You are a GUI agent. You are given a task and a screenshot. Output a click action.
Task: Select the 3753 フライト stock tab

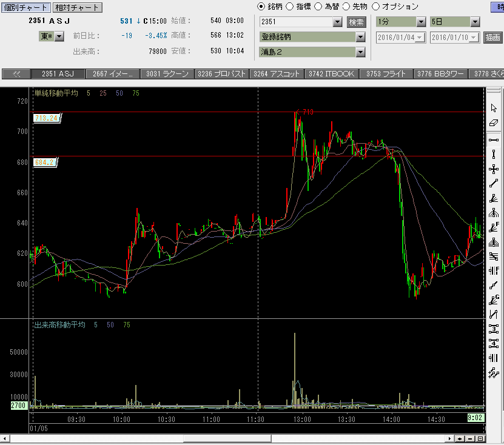pyautogui.click(x=386, y=74)
